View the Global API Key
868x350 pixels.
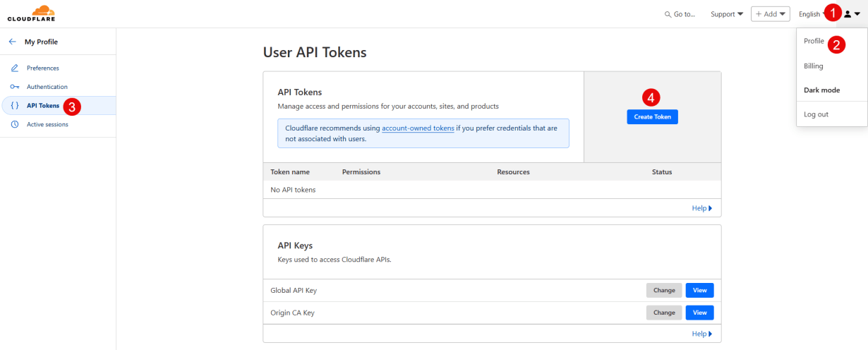(x=699, y=290)
